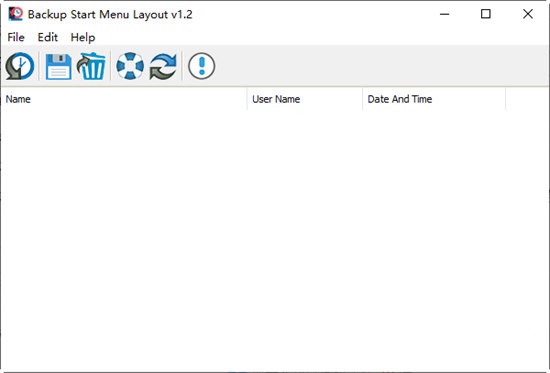Viewport: 550px width, 373px height.
Task: Open the File menu
Action: point(16,37)
